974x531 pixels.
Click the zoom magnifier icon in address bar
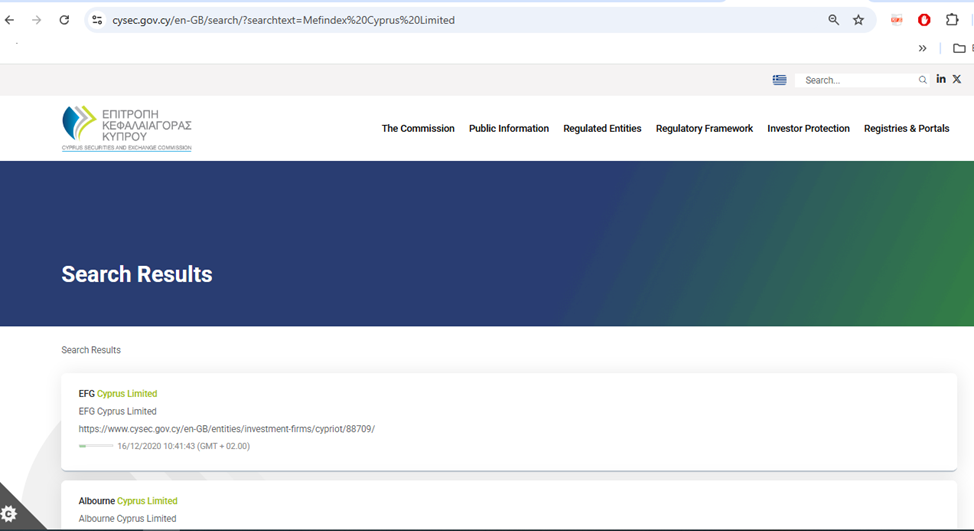coord(834,20)
